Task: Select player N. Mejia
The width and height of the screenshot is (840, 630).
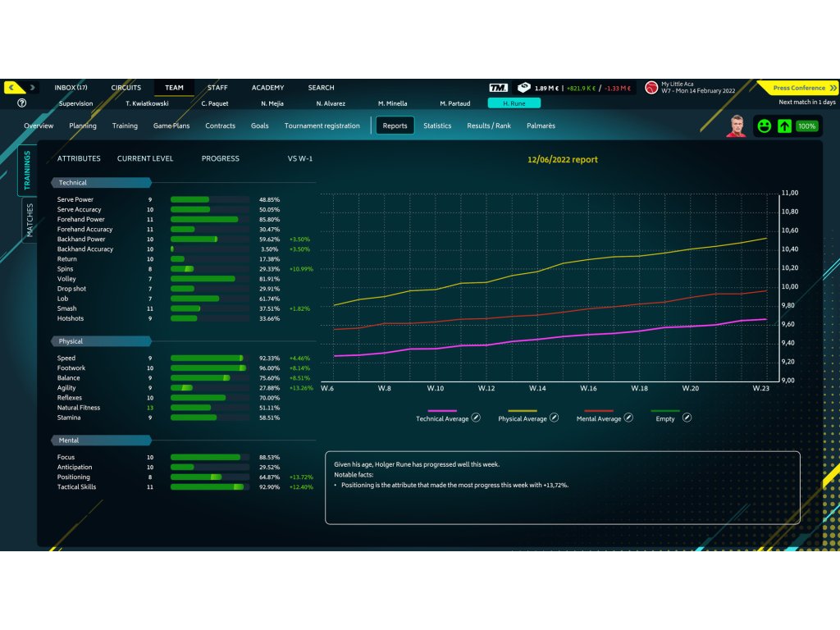Action: pyautogui.click(x=272, y=103)
